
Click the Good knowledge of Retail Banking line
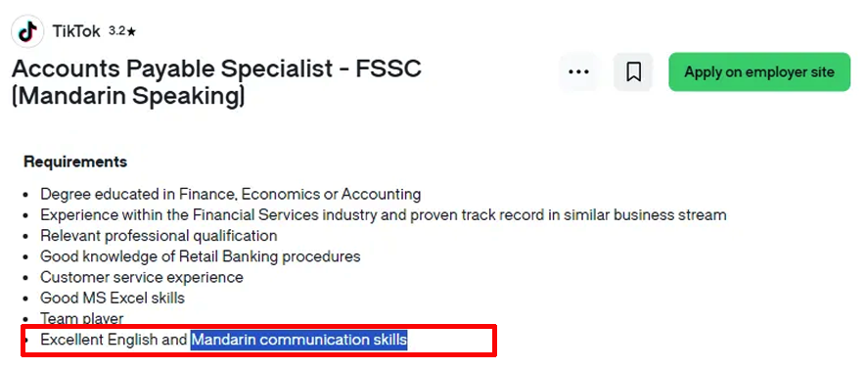click(200, 256)
